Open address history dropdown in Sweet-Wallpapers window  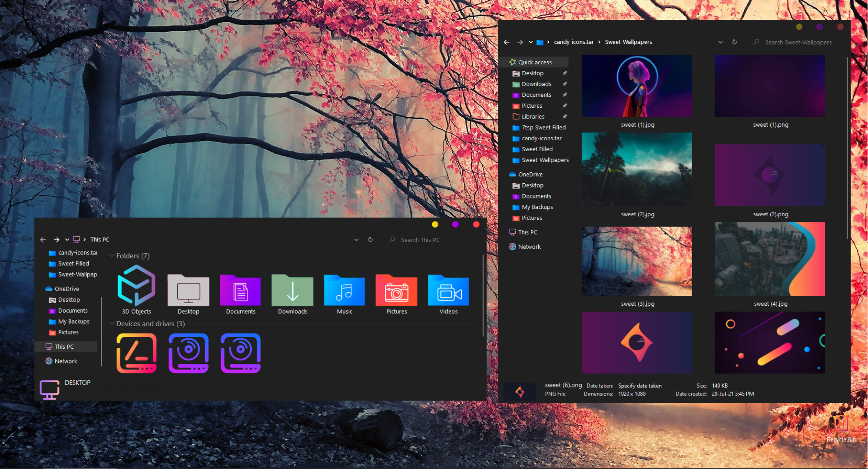click(720, 42)
